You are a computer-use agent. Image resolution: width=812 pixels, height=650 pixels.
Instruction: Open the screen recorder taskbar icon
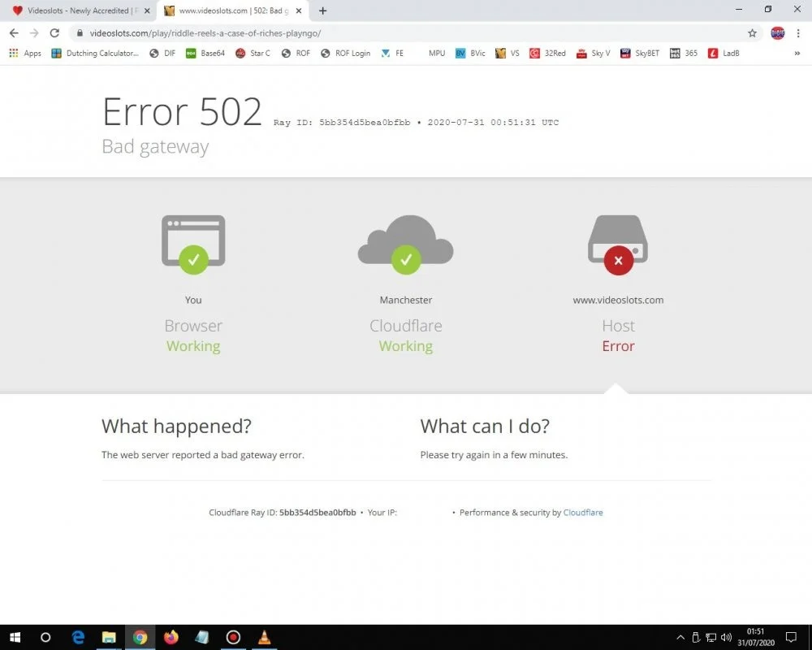[x=233, y=637]
